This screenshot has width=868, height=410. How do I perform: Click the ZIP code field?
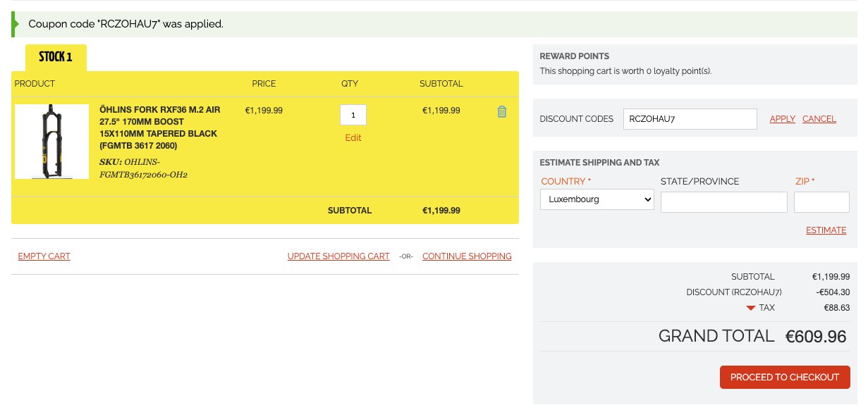(x=821, y=202)
